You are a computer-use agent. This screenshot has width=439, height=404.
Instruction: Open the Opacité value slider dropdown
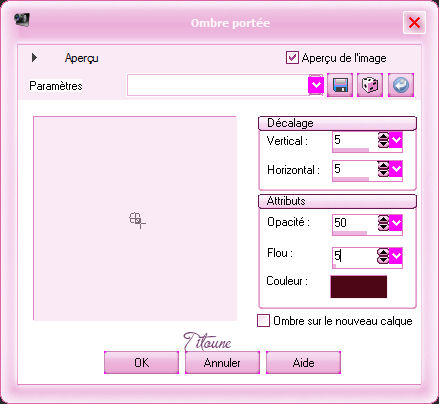(396, 223)
